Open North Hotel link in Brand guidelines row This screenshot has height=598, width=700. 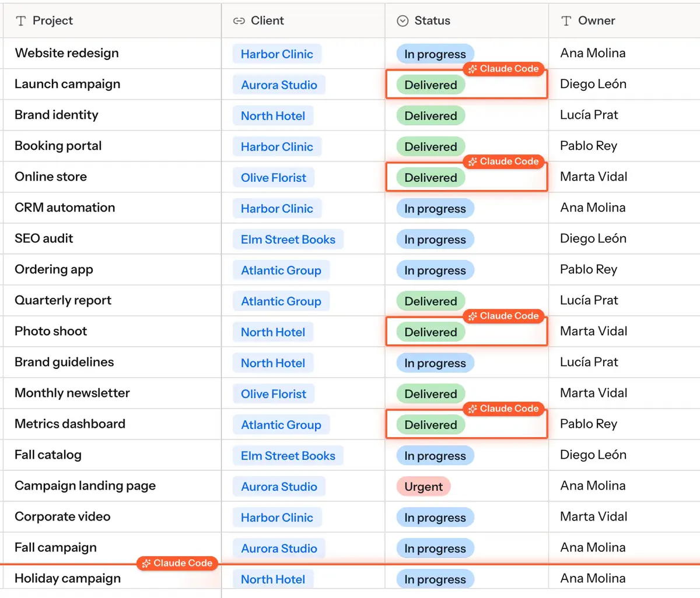click(273, 363)
